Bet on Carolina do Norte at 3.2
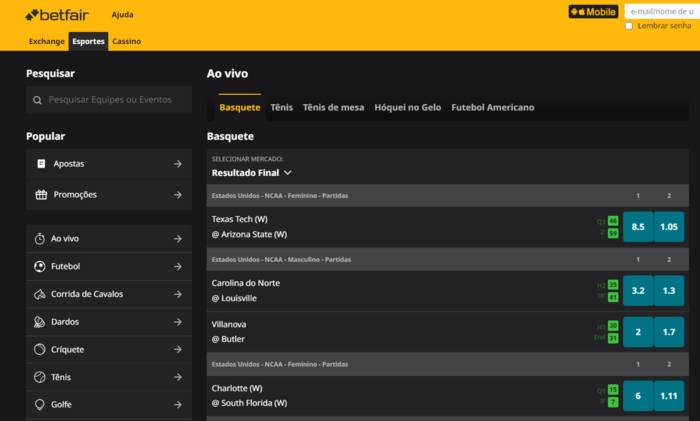The image size is (700, 421). (638, 291)
